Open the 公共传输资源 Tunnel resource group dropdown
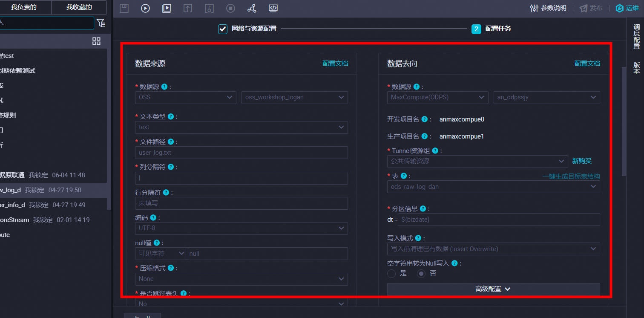 coord(477,161)
